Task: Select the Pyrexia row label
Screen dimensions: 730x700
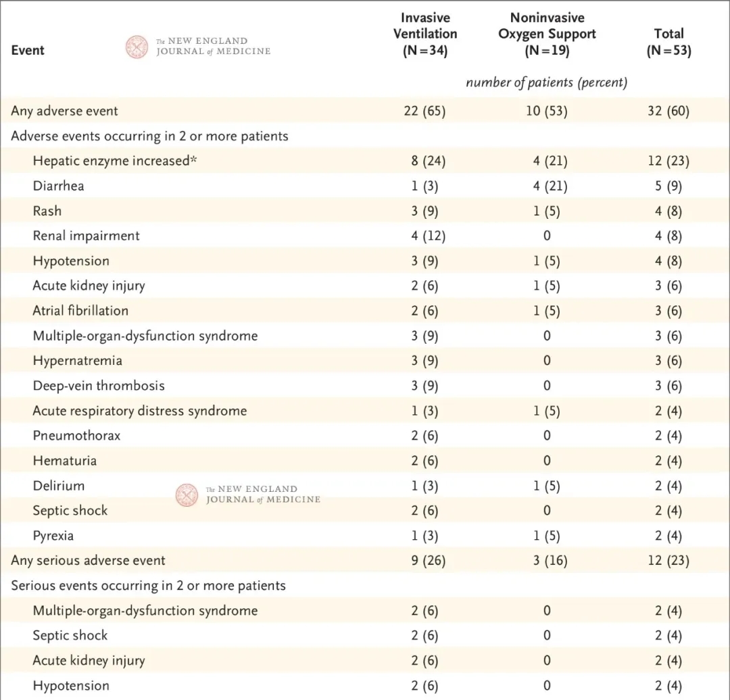Action: (x=53, y=536)
